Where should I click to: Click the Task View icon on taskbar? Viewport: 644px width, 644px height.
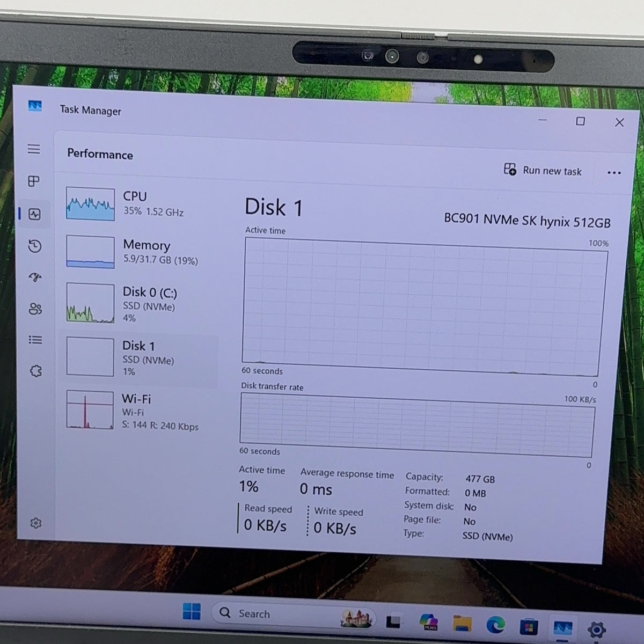394,621
